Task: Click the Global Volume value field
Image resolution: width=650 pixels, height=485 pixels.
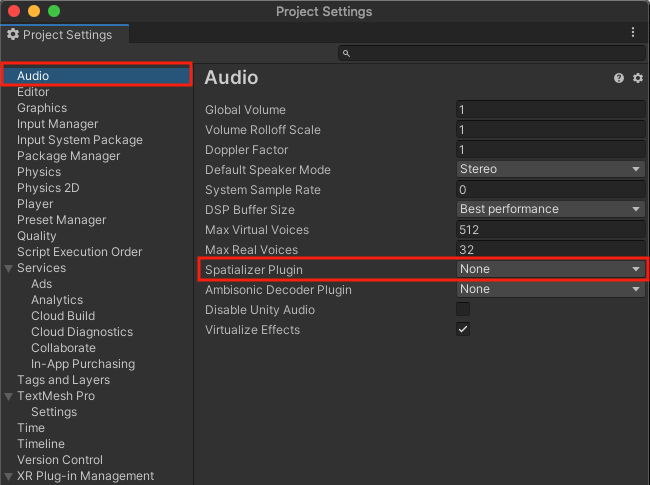Action: (x=550, y=109)
